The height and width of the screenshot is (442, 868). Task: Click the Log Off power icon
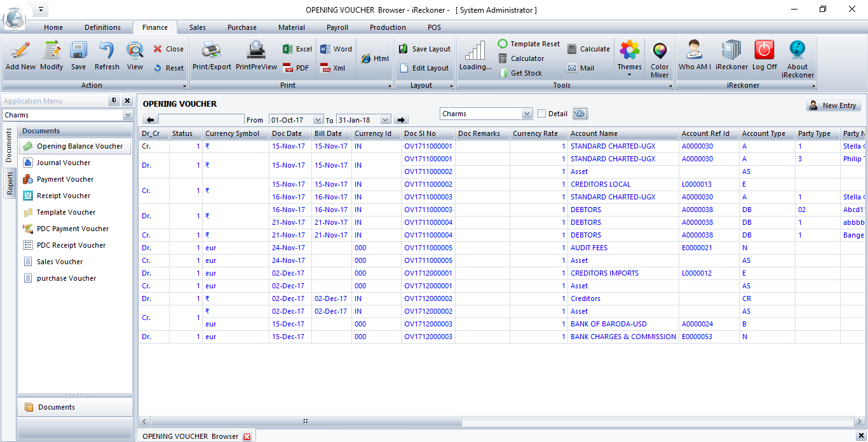764,51
